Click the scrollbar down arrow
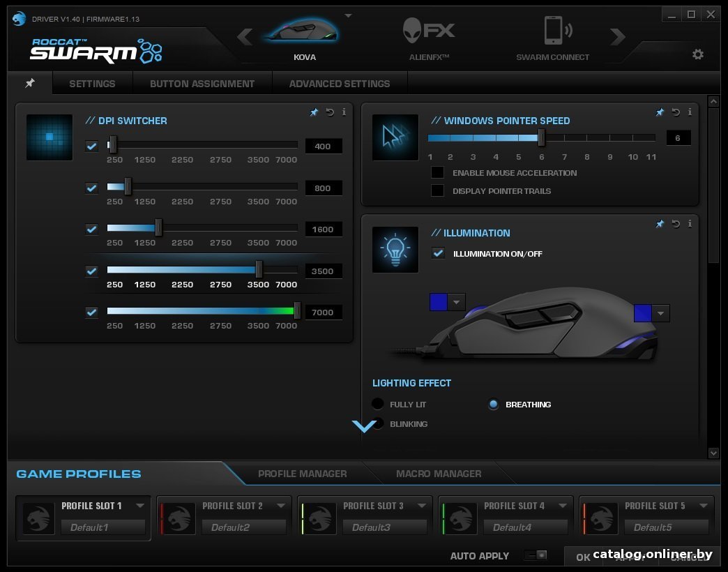This screenshot has height=572, width=728. coord(713,452)
